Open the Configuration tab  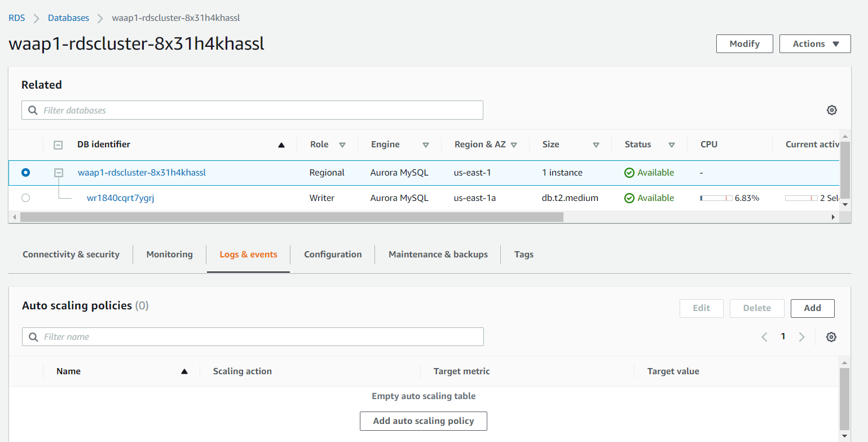[333, 255]
